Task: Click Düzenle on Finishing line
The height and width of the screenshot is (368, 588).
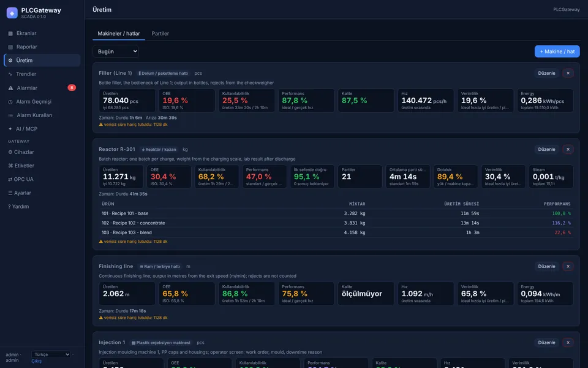Action: pos(546,267)
